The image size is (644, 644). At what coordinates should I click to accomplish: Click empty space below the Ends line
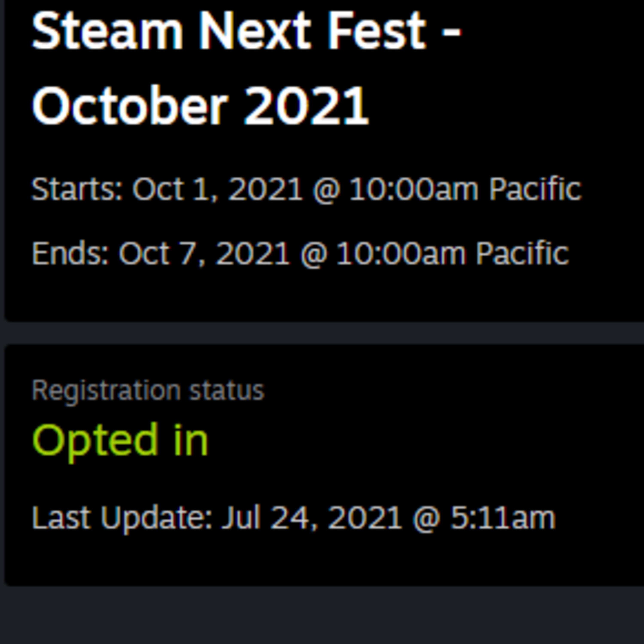(x=300, y=293)
